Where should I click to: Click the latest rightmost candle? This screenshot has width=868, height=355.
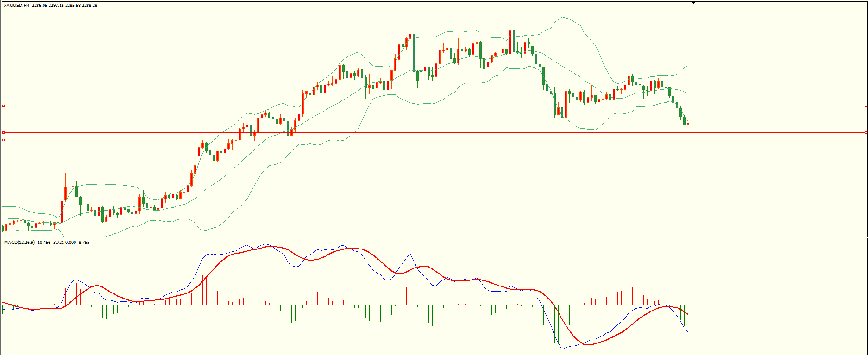tap(688, 123)
